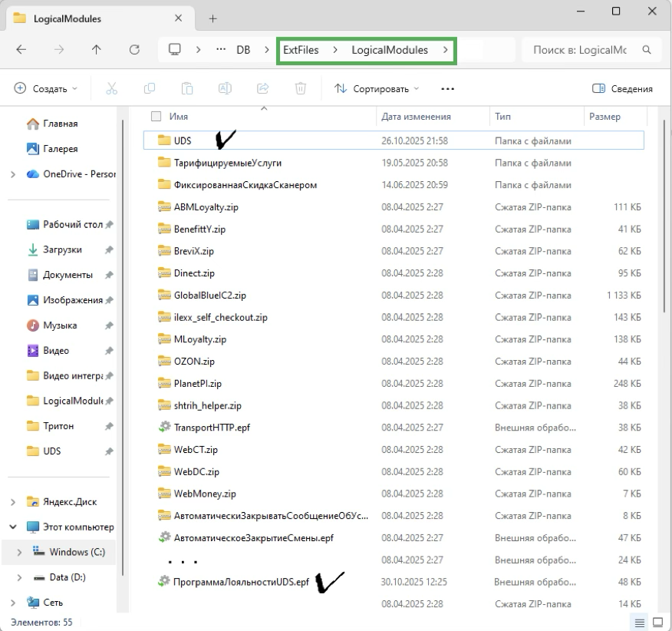The width and height of the screenshot is (672, 631).
Task: Toggle the Сведения details pane button
Action: pyautogui.click(x=622, y=89)
